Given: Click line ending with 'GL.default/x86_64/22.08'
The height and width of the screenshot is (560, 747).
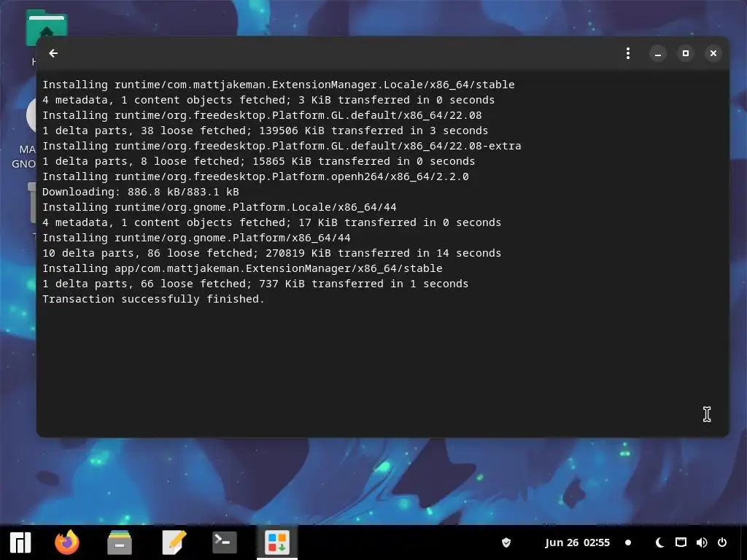Looking at the screenshot, I should tap(262, 115).
